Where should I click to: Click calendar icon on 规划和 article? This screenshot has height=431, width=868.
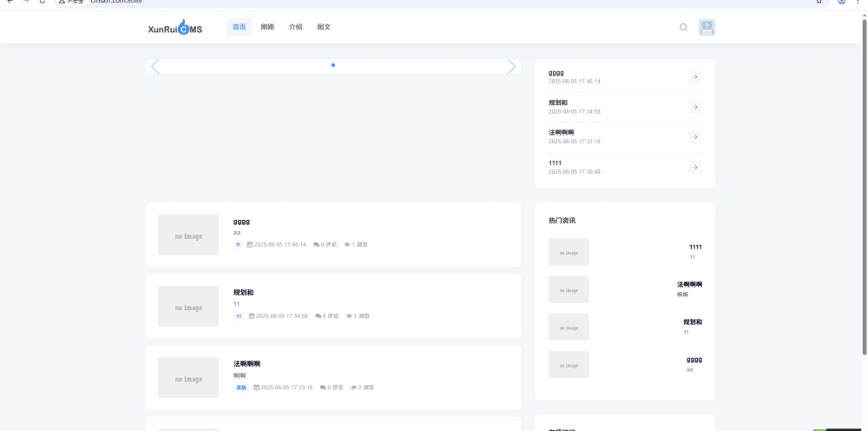252,315
